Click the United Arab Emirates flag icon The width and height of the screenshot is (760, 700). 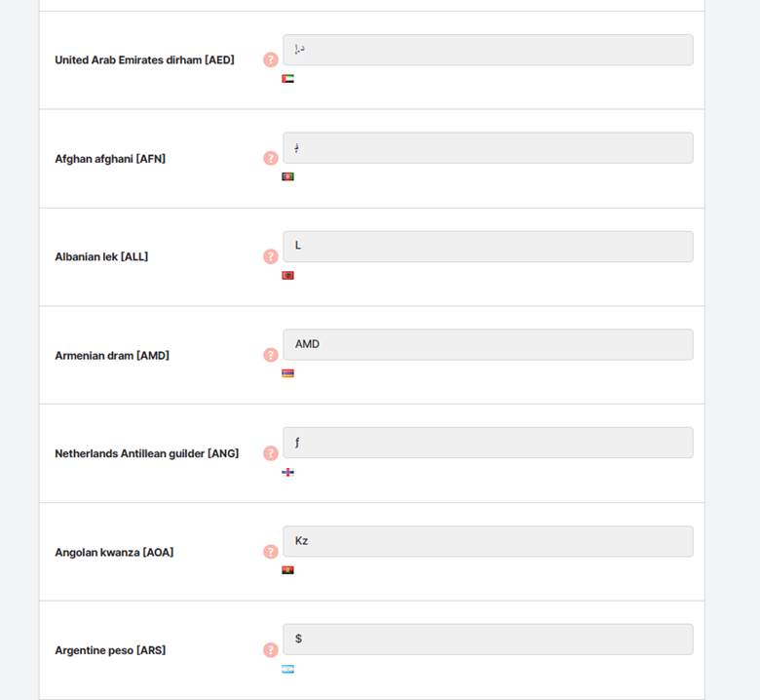pyautogui.click(x=287, y=79)
